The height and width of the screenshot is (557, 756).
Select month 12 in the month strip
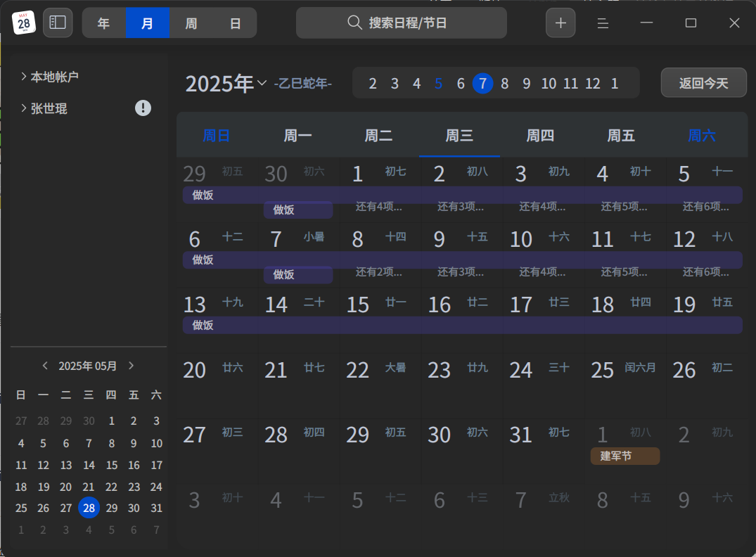pos(593,84)
